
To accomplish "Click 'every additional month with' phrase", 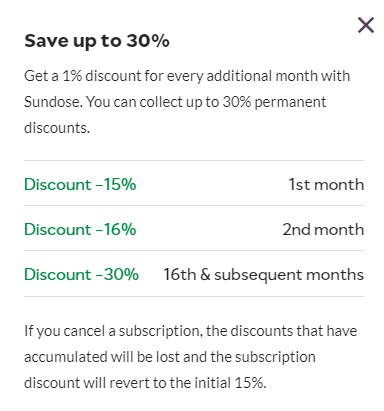I will [258, 76].
